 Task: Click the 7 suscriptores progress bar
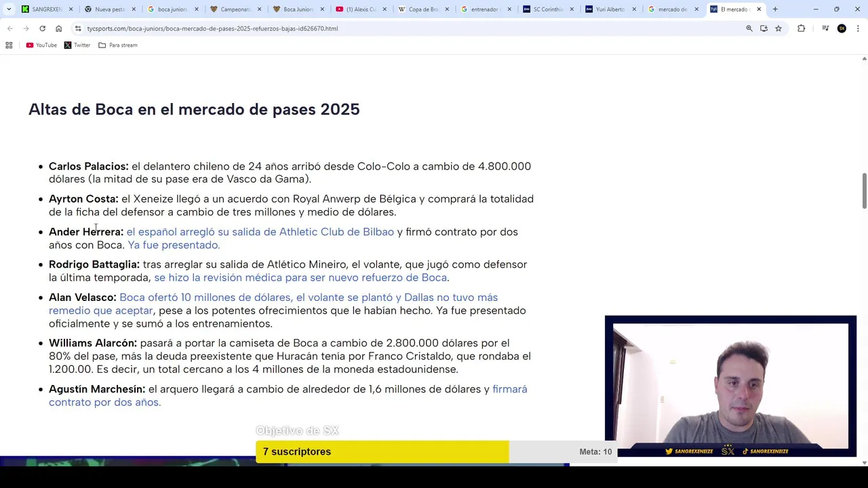[436, 451]
